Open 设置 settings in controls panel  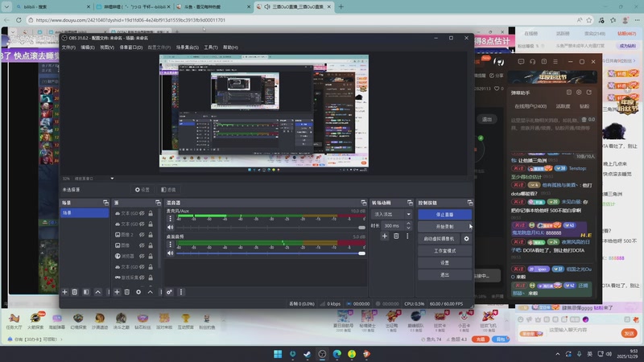point(445,263)
